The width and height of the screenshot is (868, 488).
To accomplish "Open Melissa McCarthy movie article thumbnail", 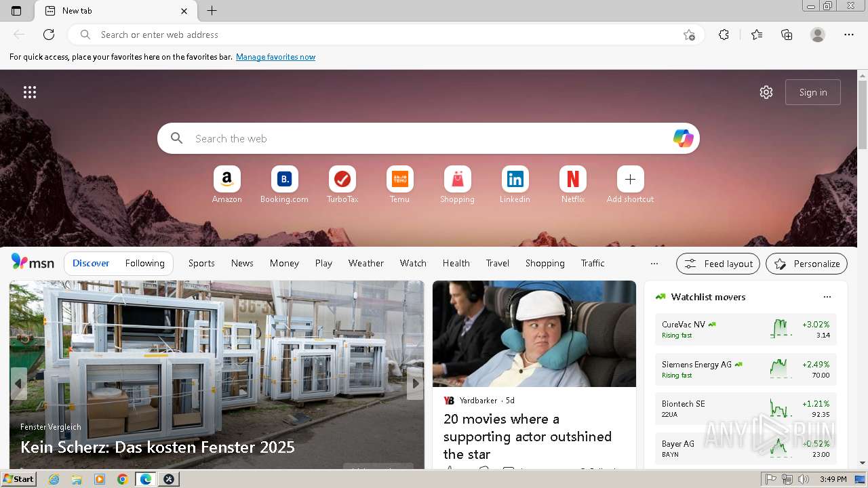I will (534, 334).
